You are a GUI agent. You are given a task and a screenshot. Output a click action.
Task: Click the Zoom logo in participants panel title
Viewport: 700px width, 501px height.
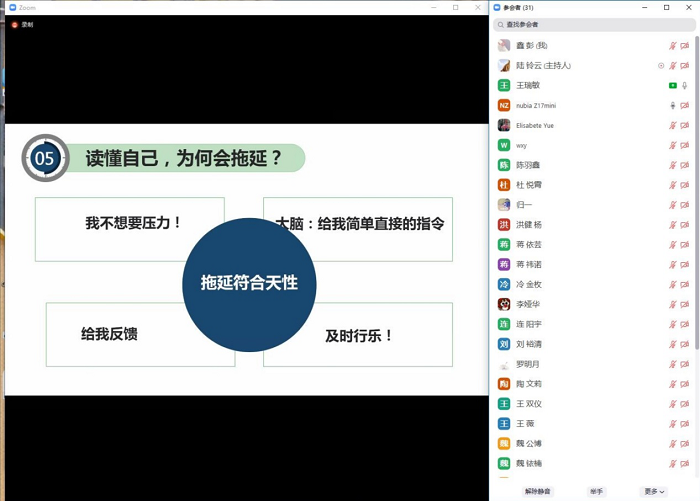497,7
